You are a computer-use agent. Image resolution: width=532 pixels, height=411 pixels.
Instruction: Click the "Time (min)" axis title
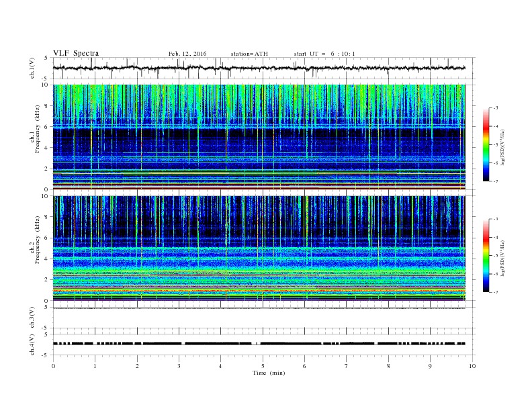(x=269, y=373)
